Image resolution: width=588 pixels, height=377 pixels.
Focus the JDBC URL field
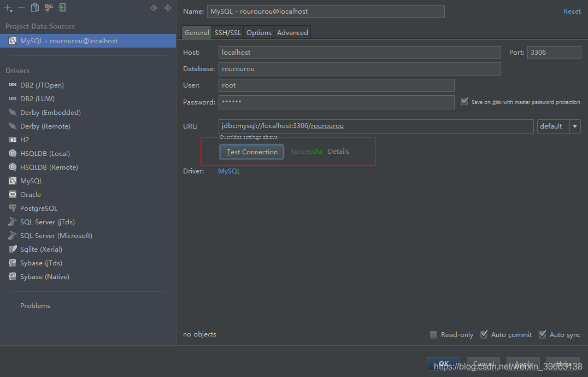[x=376, y=126]
